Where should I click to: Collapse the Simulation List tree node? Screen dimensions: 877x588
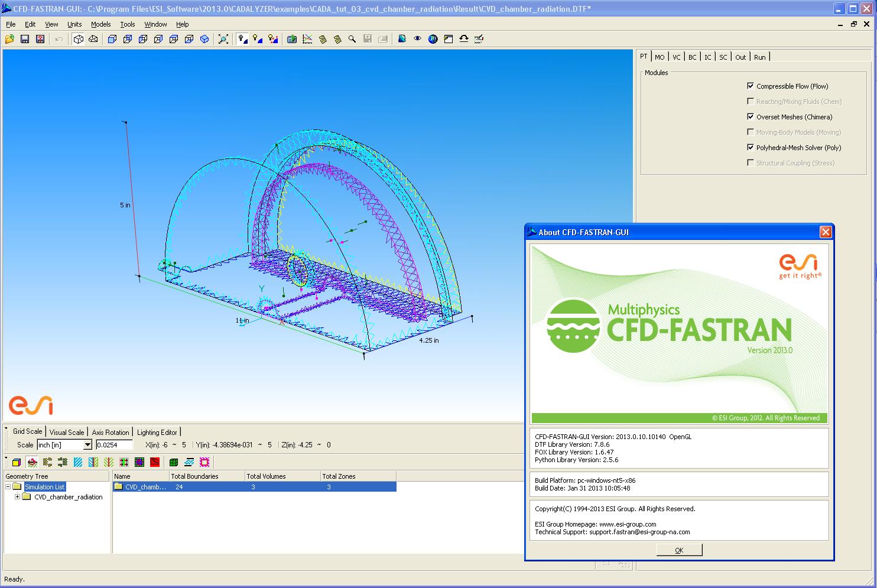(8, 486)
